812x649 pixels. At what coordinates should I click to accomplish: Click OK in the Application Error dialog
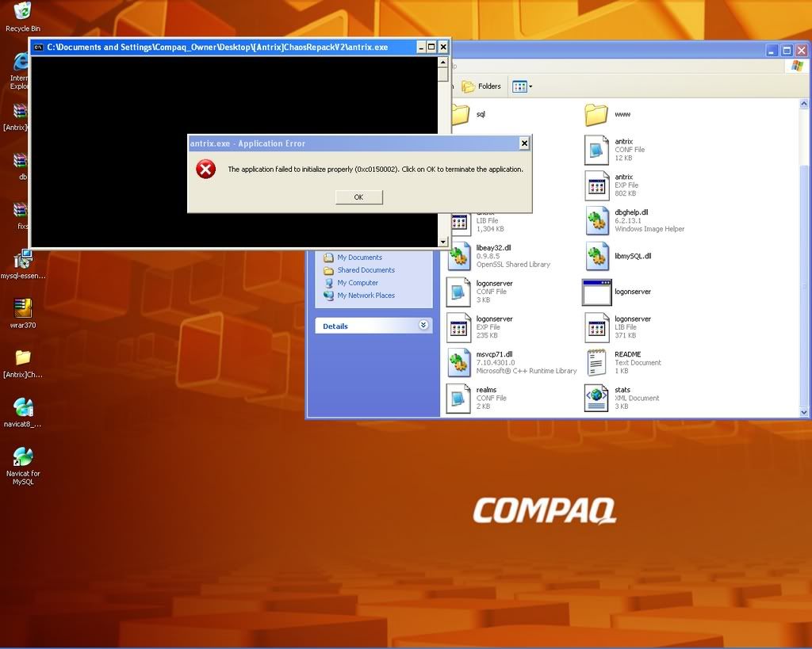coord(358,197)
